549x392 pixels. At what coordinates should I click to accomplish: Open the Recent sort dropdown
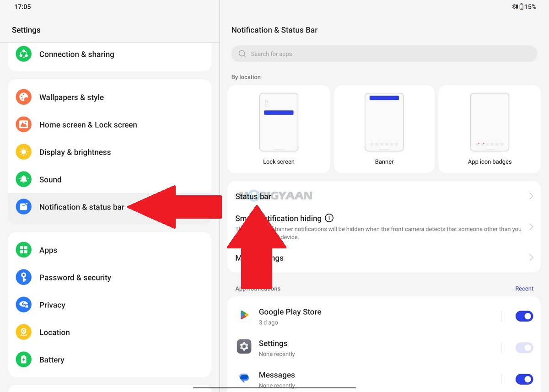tap(524, 289)
